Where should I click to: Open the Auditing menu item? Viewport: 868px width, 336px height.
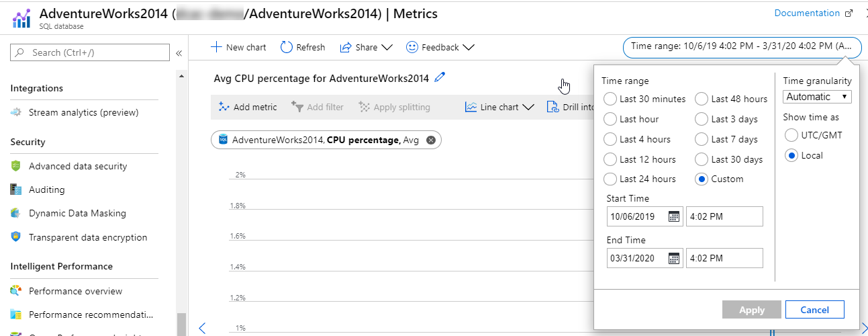[47, 190]
